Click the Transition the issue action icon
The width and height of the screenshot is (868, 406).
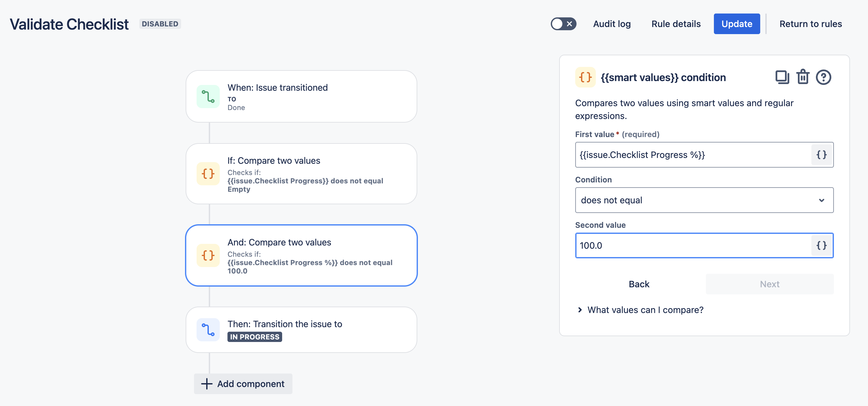coord(208,329)
